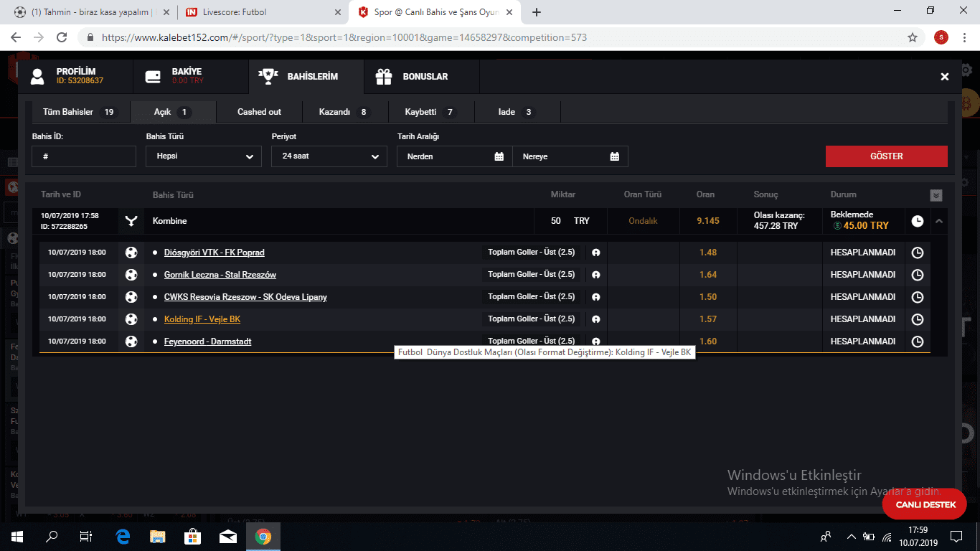Click info icon in Diósgyöri VTK row
Viewport: 980px width, 551px height.
(x=595, y=253)
